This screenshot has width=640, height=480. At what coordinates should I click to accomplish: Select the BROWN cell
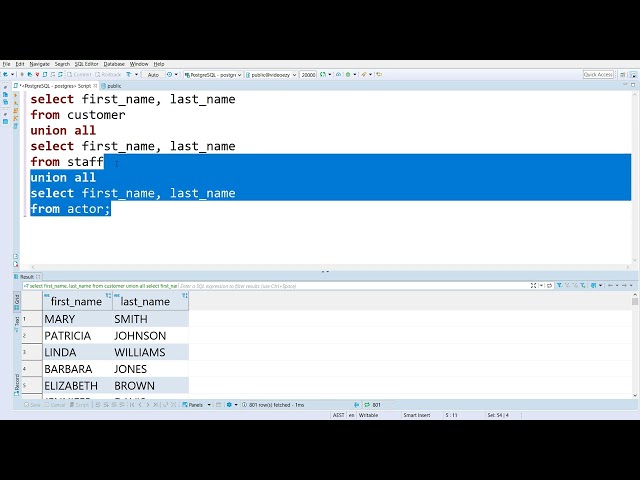click(151, 386)
